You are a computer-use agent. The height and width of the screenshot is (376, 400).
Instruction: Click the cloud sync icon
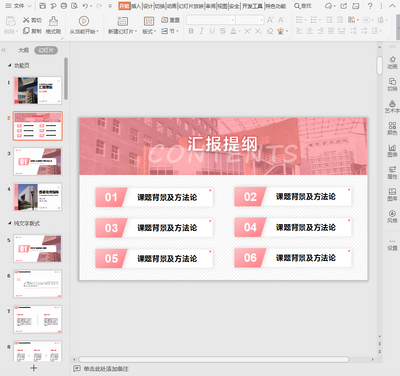(329, 6)
